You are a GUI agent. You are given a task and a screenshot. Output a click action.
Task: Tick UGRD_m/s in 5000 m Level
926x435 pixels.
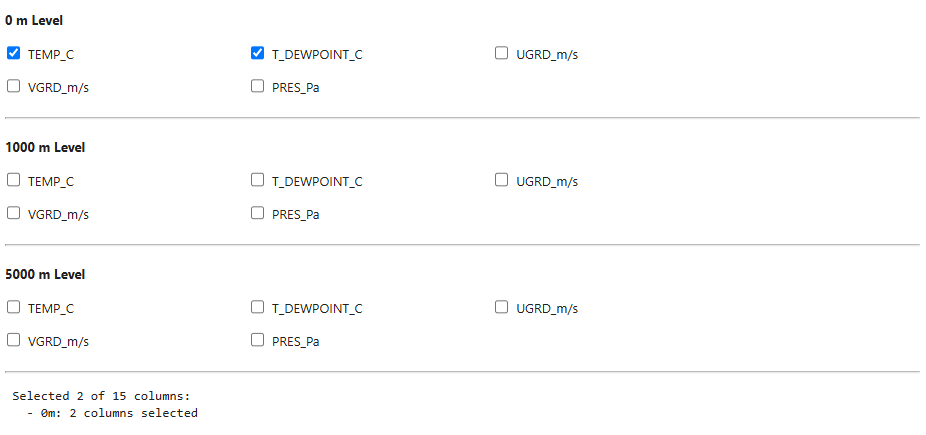coord(502,308)
